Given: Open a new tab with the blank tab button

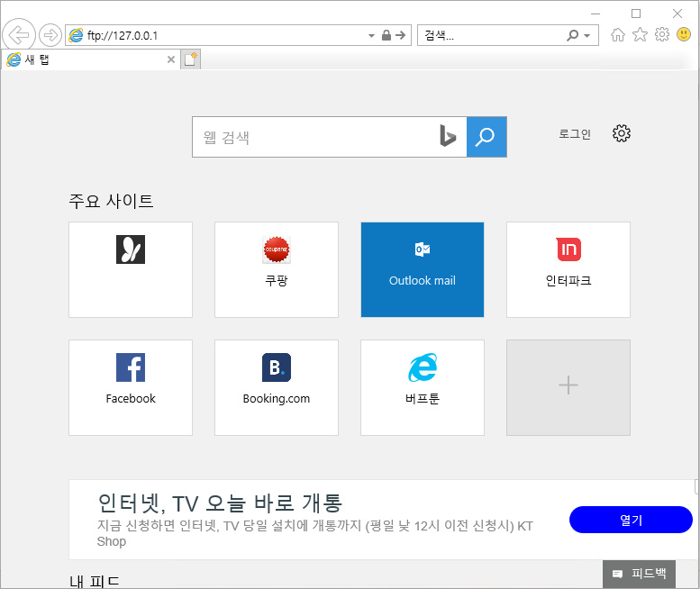Looking at the screenshot, I should pyautogui.click(x=191, y=59).
